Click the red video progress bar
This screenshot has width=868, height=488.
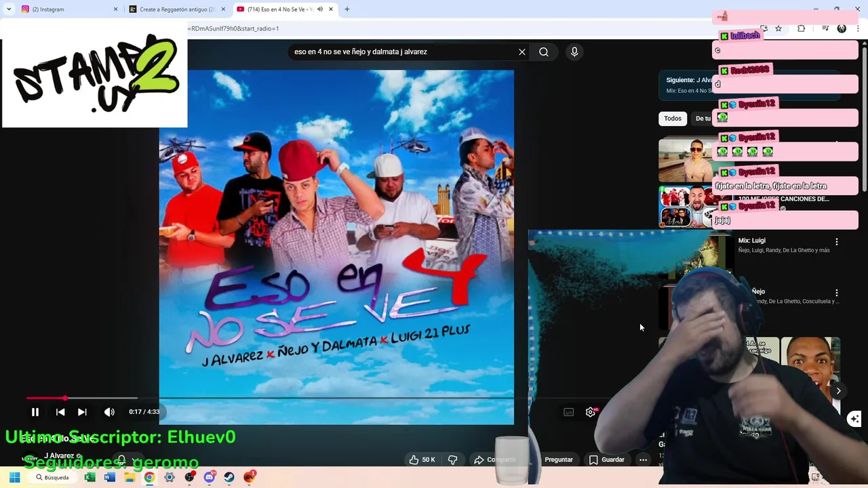(45, 398)
